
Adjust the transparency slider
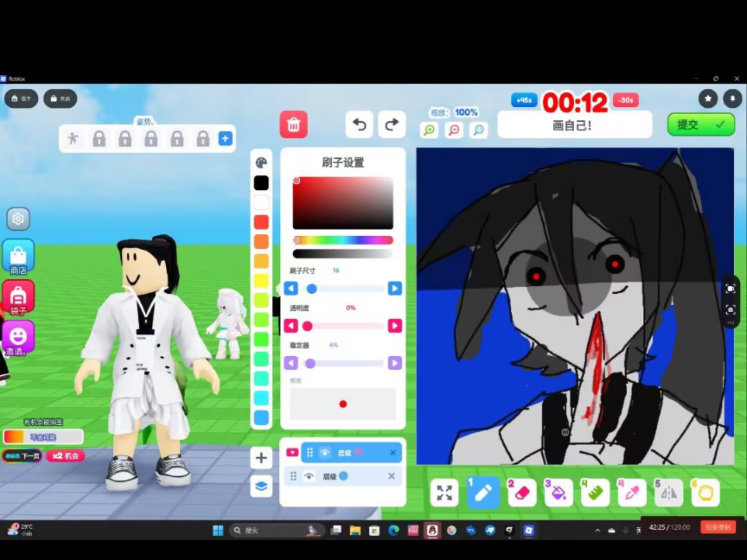point(343,326)
